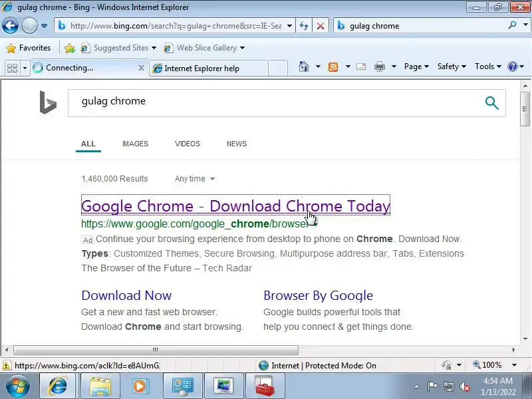Click vertical scrollbar down arrow

point(525,339)
